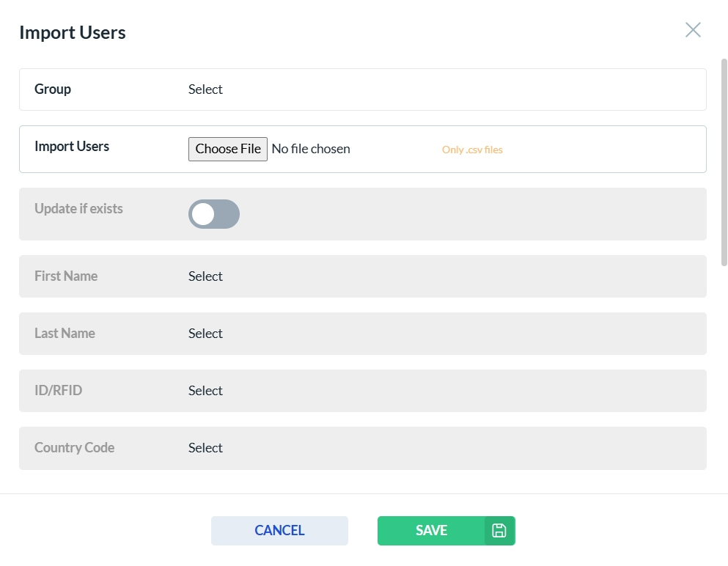Image resolution: width=728 pixels, height=566 pixels.
Task: Click the ID/RFID field label
Action: (58, 391)
